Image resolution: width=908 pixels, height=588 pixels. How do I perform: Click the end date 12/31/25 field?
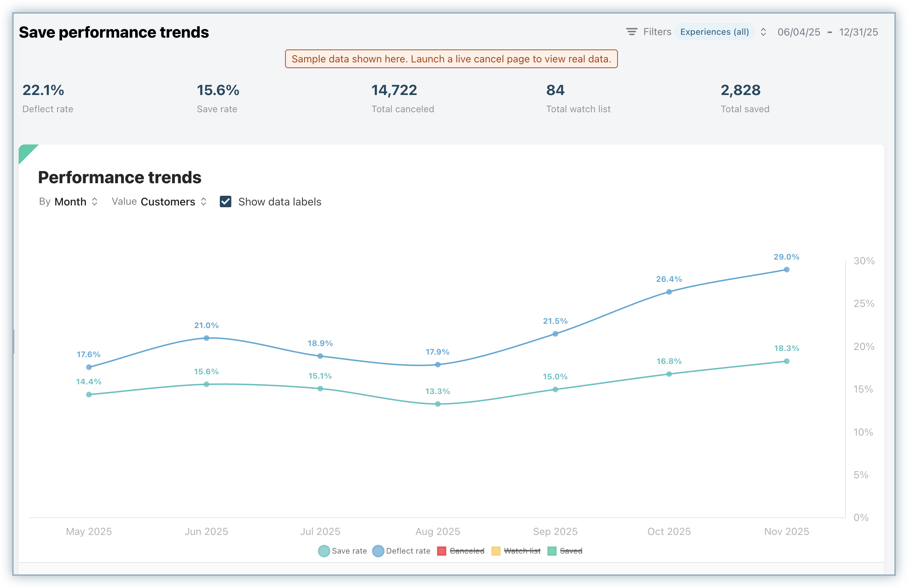(x=859, y=32)
